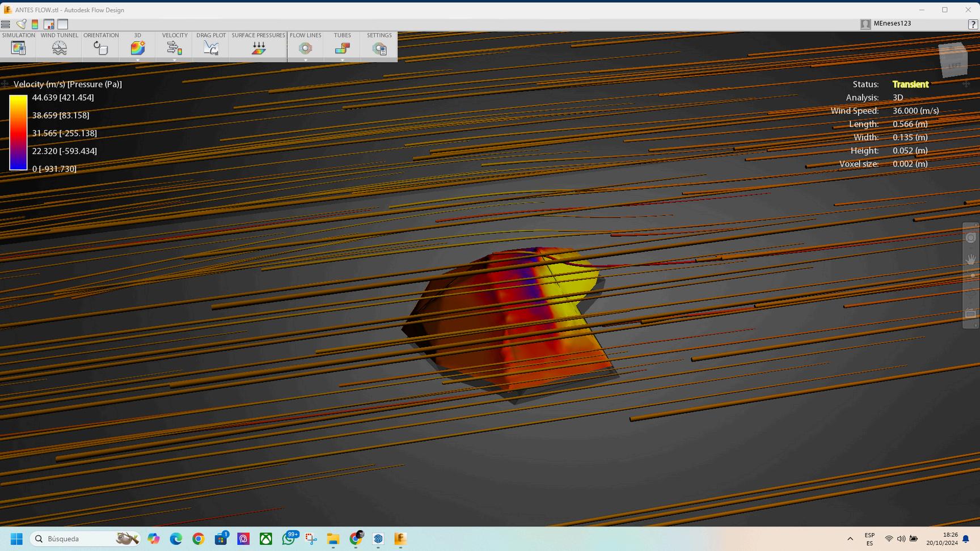980x551 pixels.
Task: Expand the Tubes dropdown arrow
Action: click(x=343, y=60)
